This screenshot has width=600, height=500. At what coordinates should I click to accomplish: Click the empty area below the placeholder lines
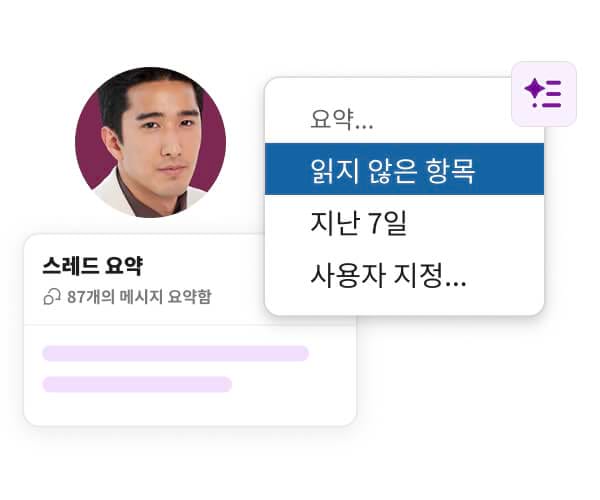pos(190,408)
